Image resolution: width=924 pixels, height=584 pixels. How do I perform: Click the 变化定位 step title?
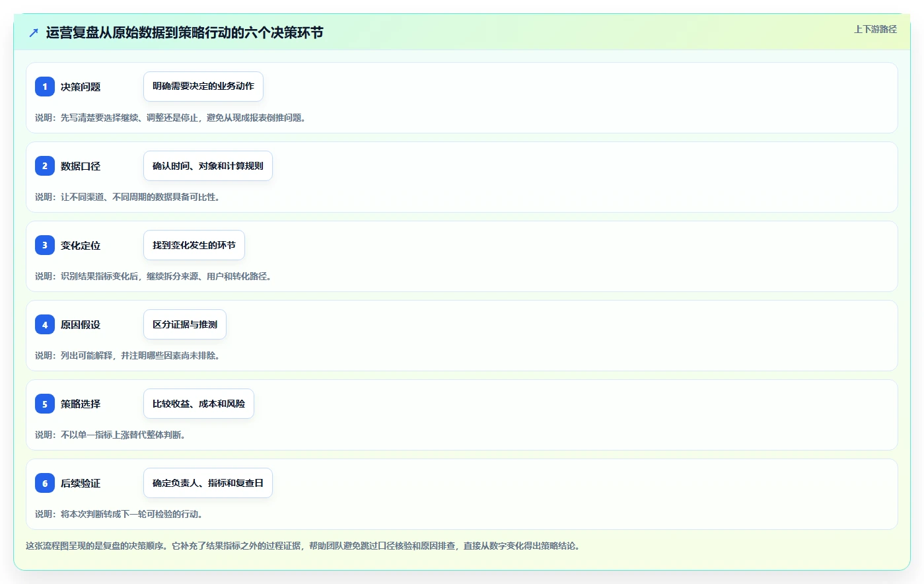pyautogui.click(x=81, y=245)
